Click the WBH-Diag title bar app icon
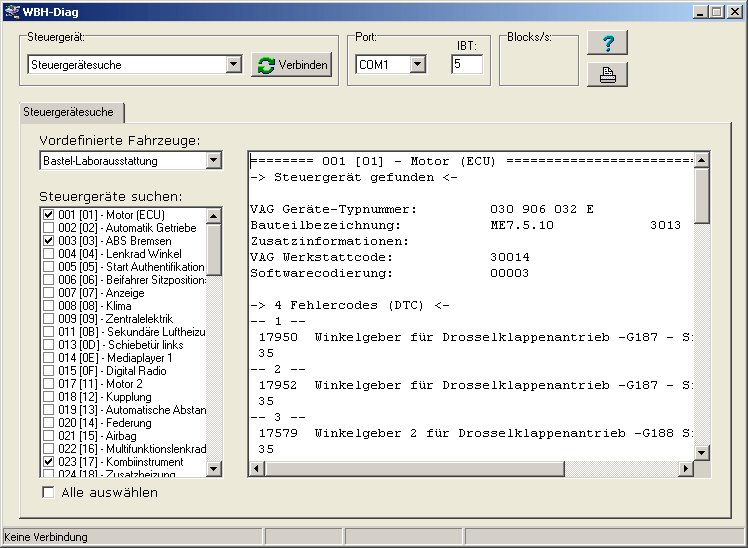The height and width of the screenshot is (548, 748). coord(12,11)
